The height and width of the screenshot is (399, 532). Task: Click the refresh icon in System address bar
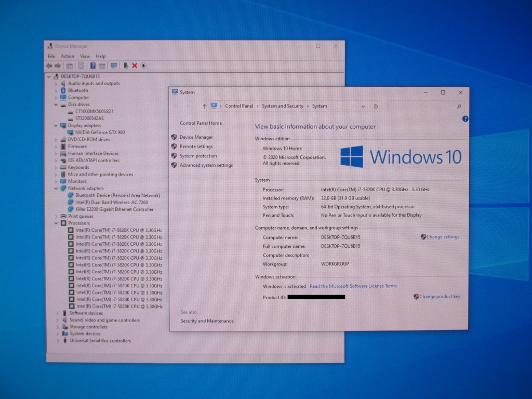(x=376, y=107)
